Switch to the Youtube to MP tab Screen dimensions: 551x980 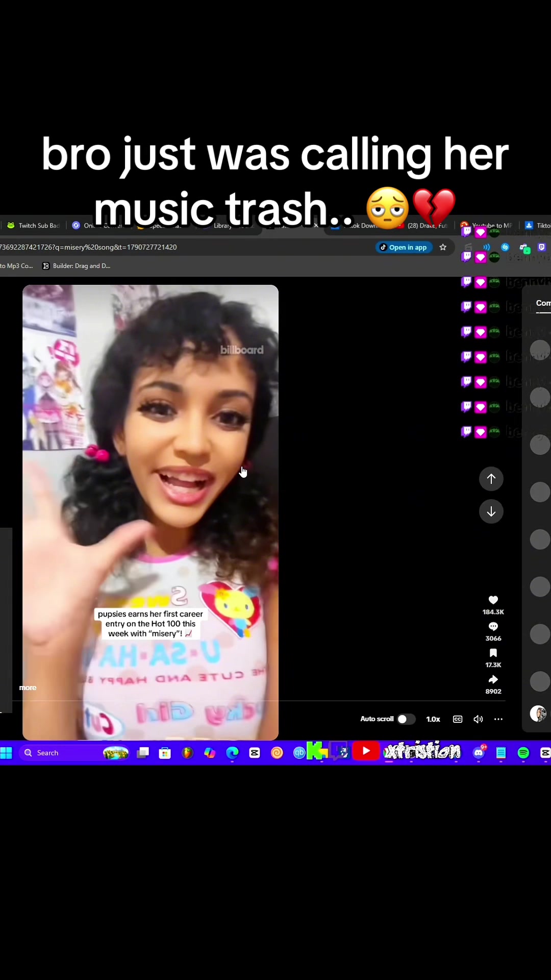click(x=487, y=226)
